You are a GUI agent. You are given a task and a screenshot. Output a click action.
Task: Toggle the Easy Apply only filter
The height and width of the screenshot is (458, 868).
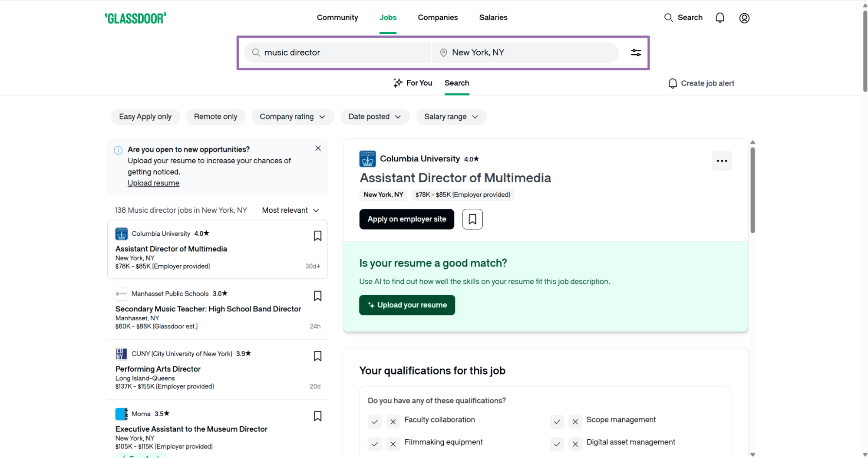pyautogui.click(x=145, y=117)
